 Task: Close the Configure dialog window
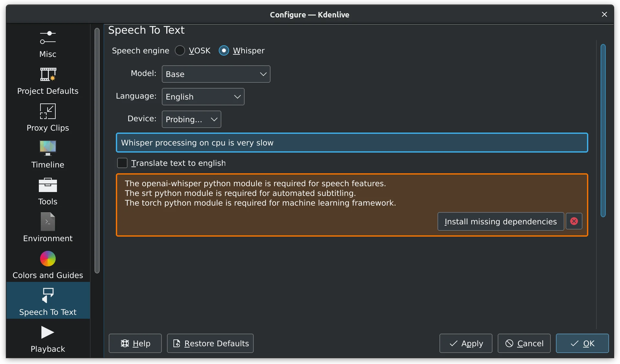[604, 14]
